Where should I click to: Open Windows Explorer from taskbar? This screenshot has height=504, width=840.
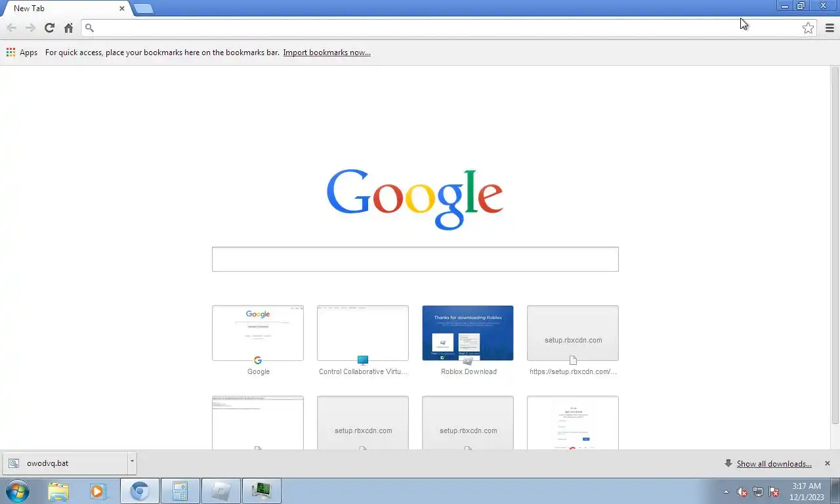[x=58, y=491]
